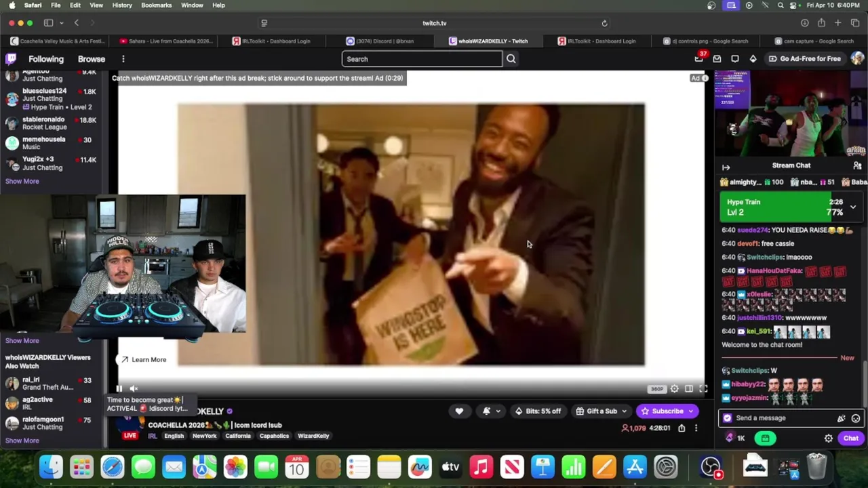
Task: Switch to cam capture Google Search tab
Action: pyautogui.click(x=814, y=41)
